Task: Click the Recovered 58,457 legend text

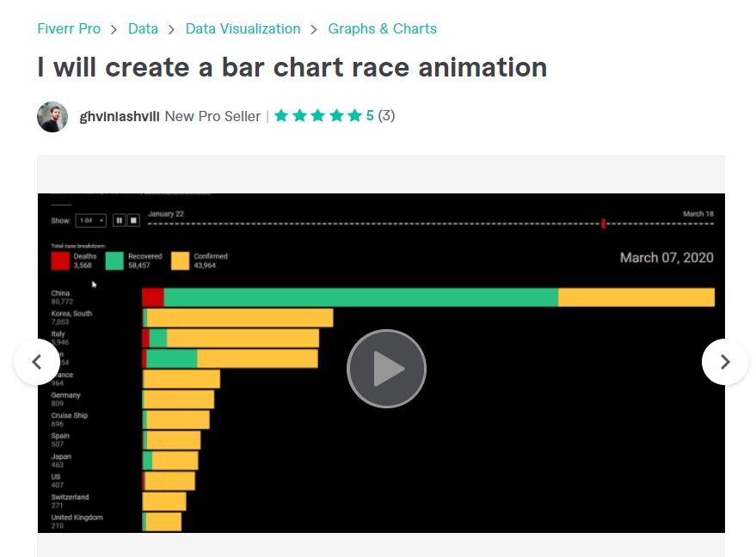Action: coord(145,260)
